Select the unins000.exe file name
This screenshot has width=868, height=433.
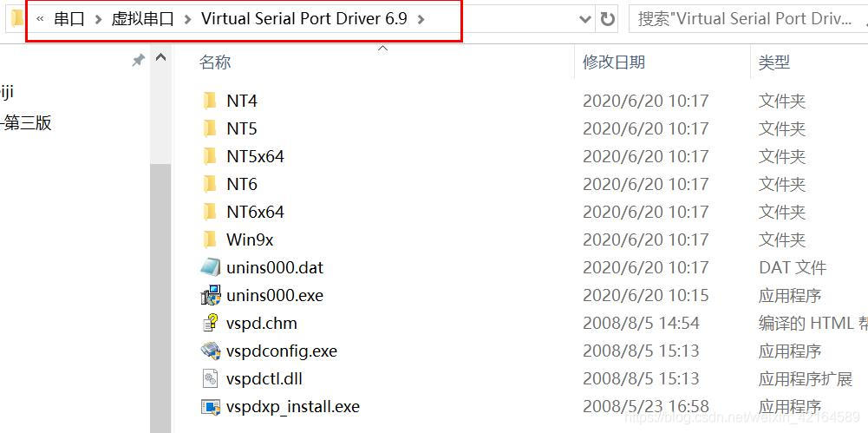[275, 295]
